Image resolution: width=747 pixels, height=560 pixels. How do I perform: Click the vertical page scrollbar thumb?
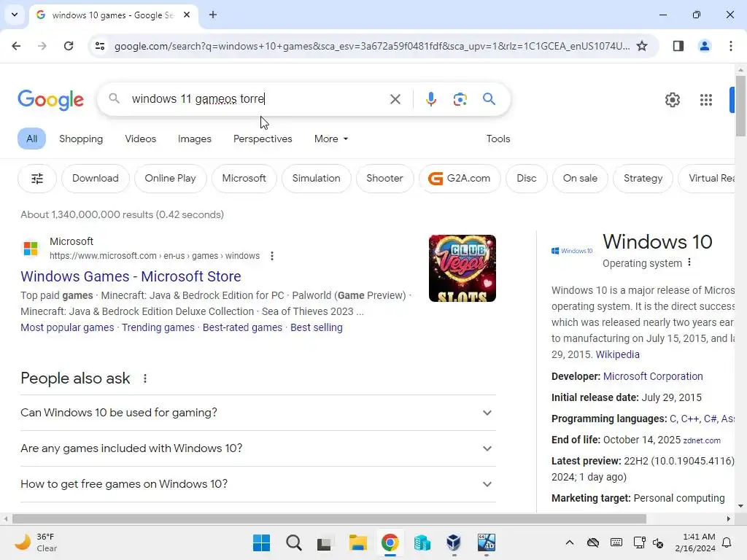(740, 105)
